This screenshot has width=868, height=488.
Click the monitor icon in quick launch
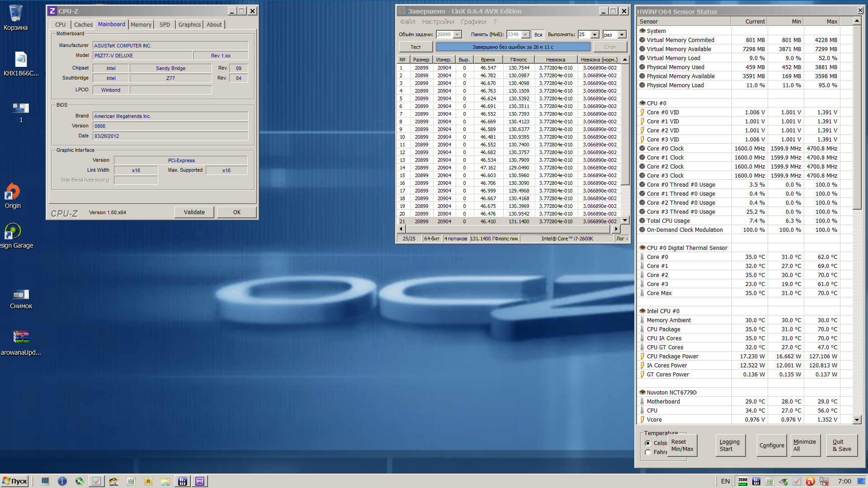pyautogui.click(x=45, y=481)
